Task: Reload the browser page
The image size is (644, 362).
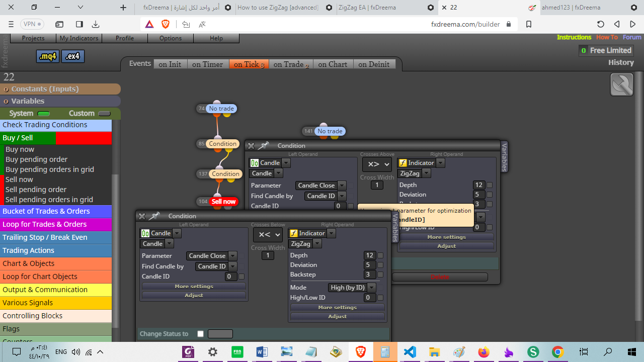Action: click(601, 24)
